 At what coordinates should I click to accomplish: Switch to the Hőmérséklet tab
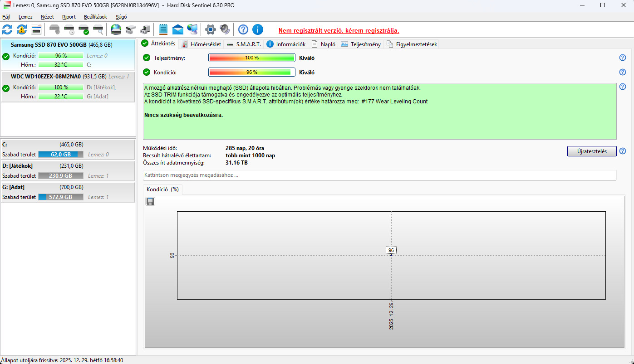point(201,44)
